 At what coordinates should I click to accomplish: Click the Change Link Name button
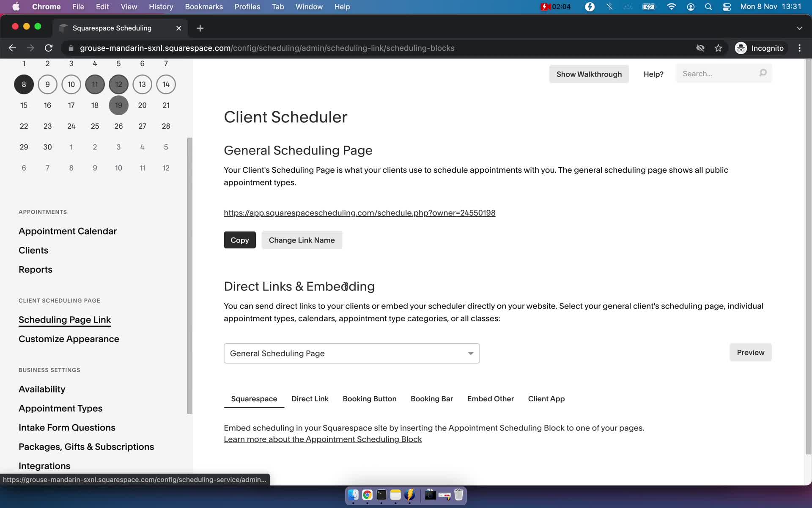pos(302,240)
